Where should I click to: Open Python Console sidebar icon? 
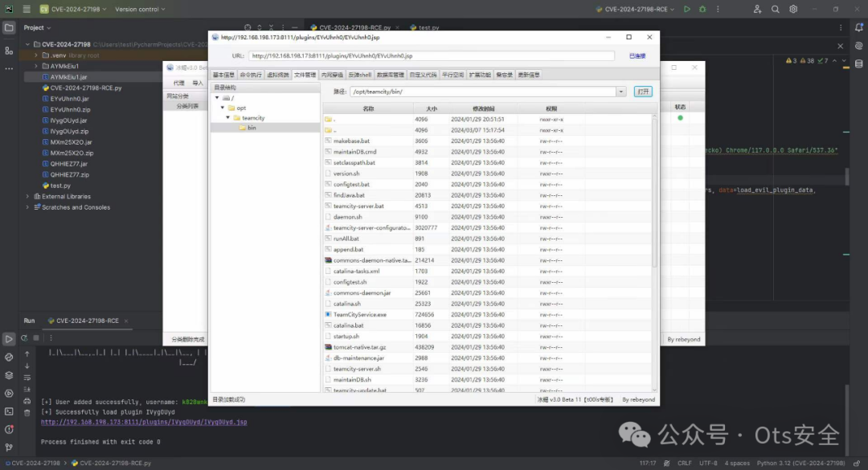click(x=9, y=357)
